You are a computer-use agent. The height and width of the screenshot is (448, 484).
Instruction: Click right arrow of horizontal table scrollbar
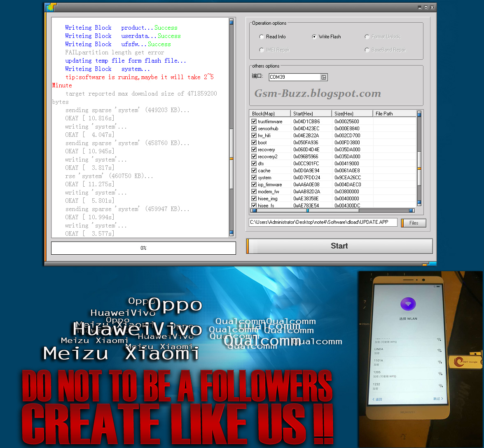click(412, 211)
